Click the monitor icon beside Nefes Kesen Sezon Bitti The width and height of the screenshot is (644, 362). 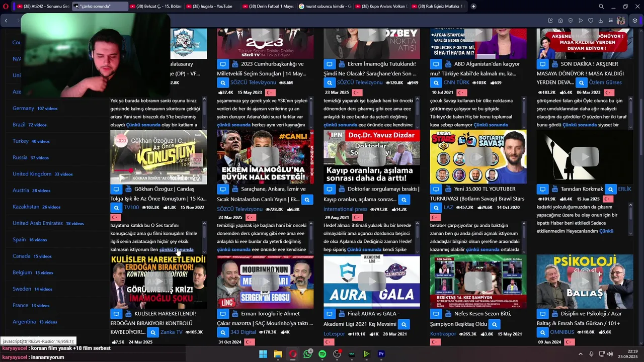[x=436, y=314]
